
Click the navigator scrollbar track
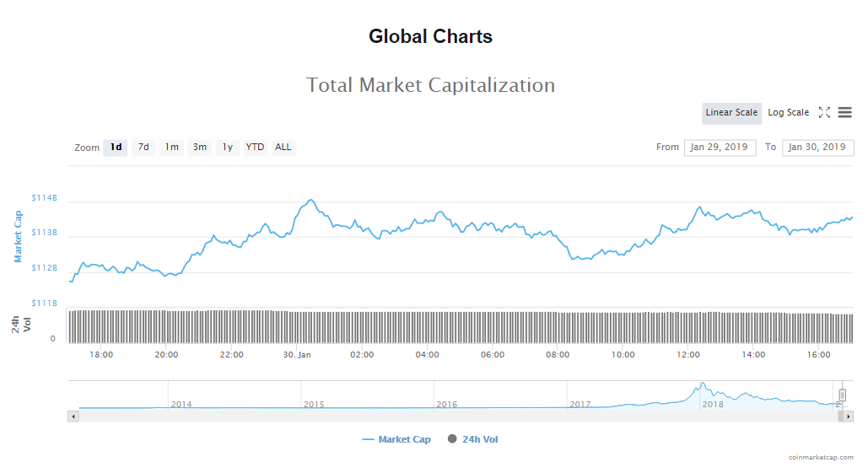click(x=456, y=417)
